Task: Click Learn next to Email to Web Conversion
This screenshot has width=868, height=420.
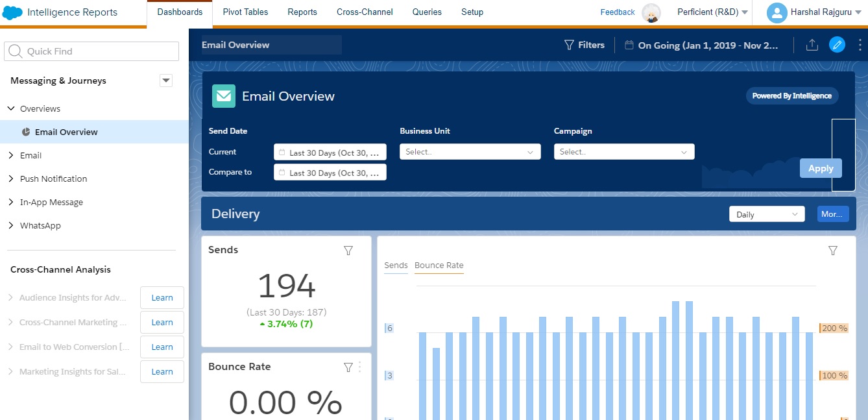Action: (162, 347)
